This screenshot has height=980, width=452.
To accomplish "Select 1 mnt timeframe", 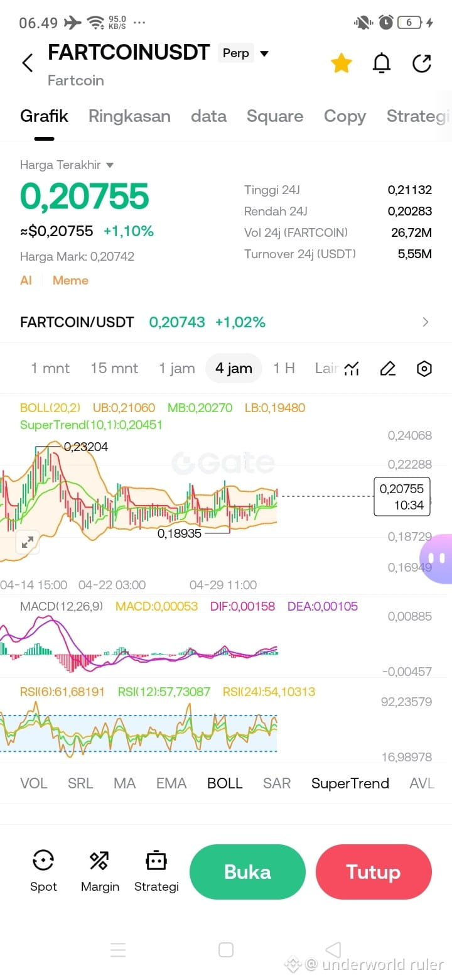I will click(50, 368).
